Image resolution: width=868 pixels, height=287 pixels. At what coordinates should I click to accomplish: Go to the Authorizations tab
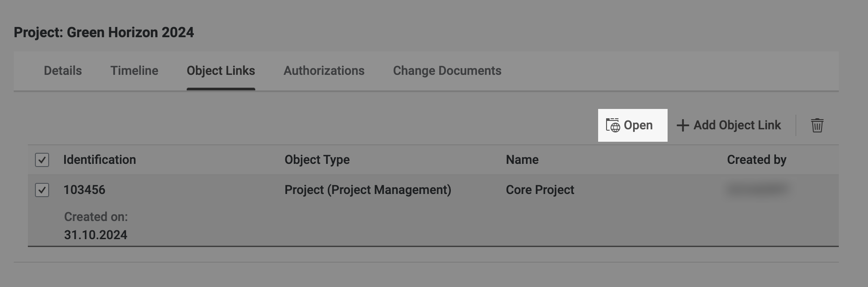[x=324, y=71]
